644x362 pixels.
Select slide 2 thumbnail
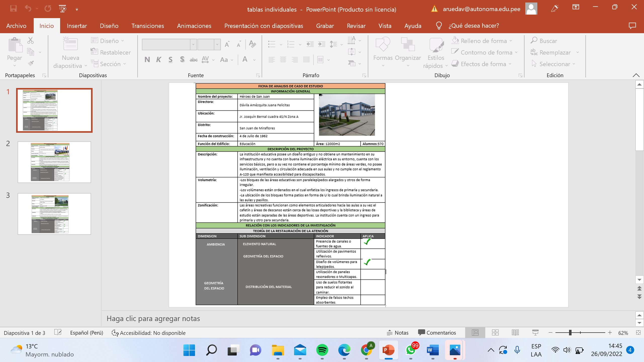coord(54,162)
